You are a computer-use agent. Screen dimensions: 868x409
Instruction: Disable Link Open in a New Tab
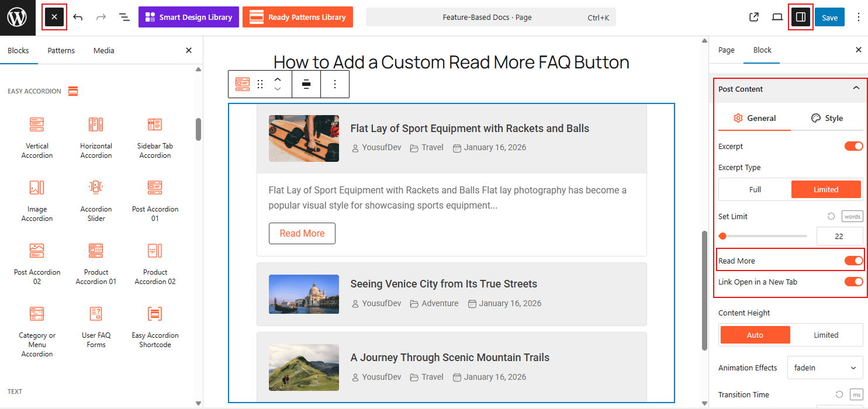click(x=854, y=282)
